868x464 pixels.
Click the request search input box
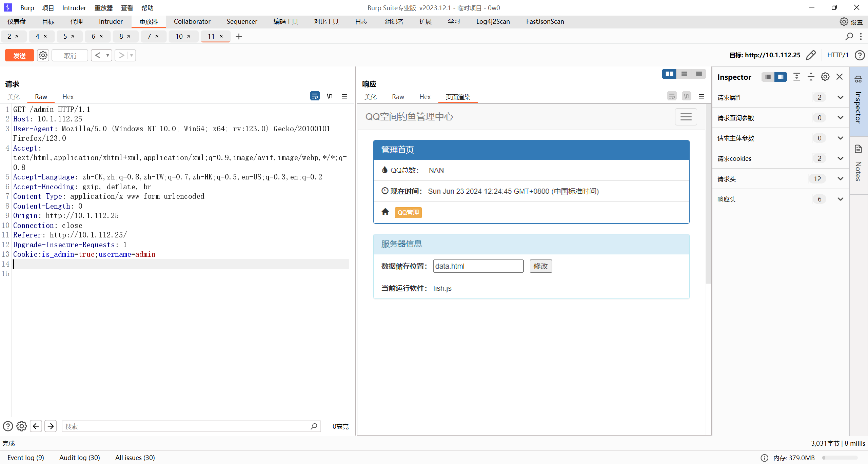pos(191,426)
